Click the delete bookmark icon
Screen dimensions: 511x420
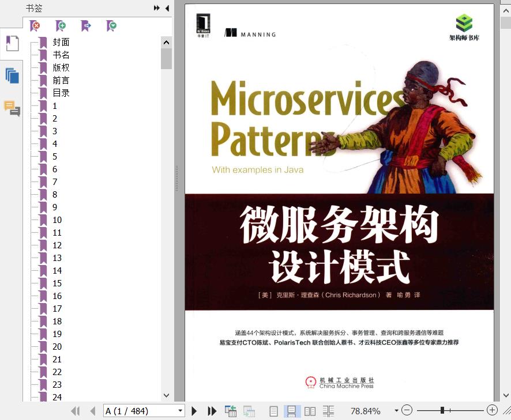[35, 25]
